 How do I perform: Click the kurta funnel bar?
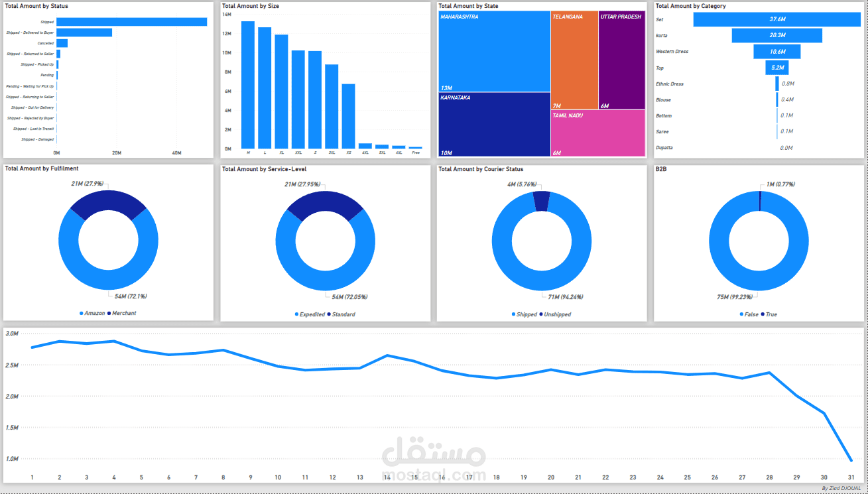pyautogui.click(x=776, y=35)
